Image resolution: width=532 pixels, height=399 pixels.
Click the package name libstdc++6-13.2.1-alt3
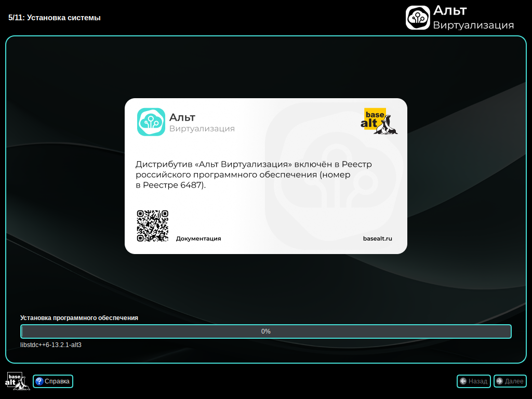(51, 344)
